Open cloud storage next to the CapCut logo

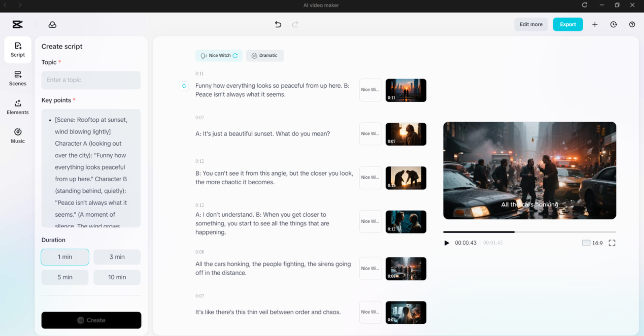click(52, 24)
